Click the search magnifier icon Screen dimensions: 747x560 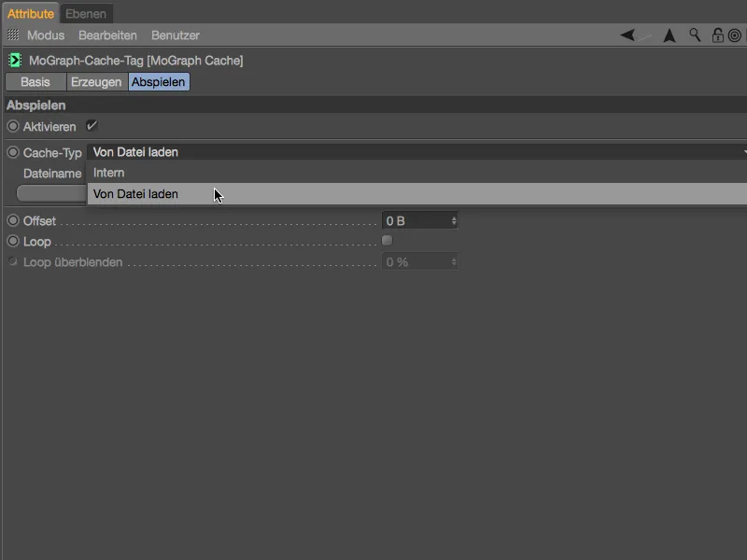coord(695,35)
